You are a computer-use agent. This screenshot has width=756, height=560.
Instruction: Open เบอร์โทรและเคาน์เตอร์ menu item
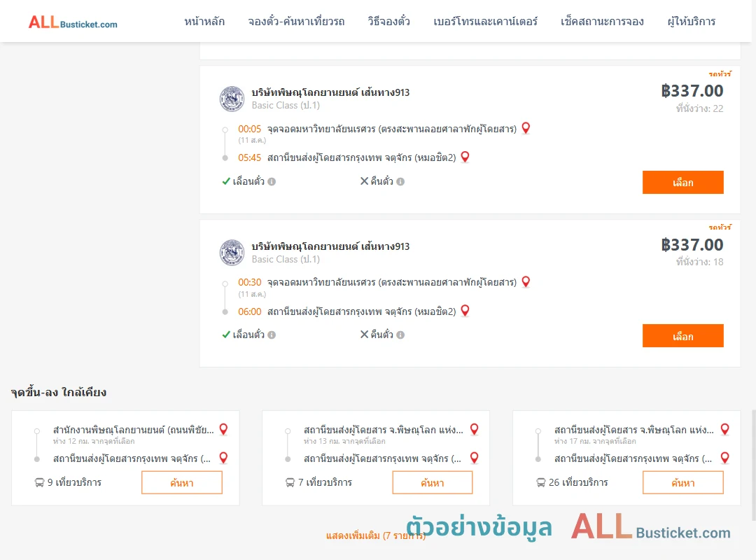485,21
